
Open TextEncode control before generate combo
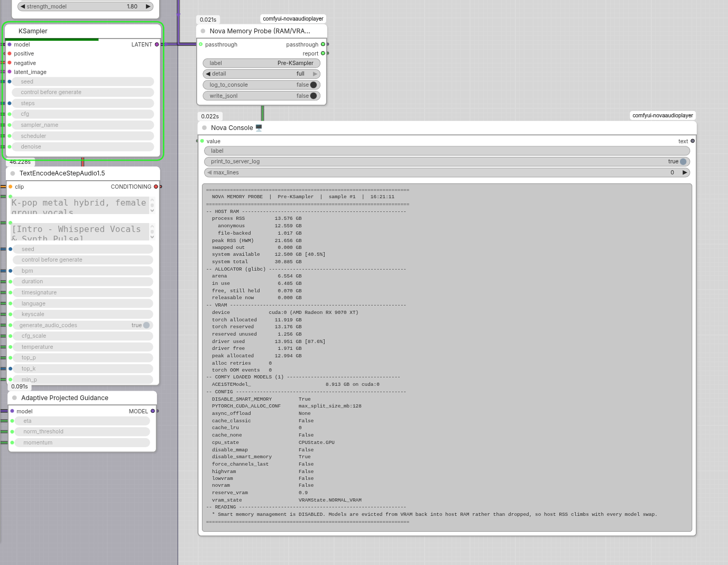pyautogui.click(x=83, y=260)
